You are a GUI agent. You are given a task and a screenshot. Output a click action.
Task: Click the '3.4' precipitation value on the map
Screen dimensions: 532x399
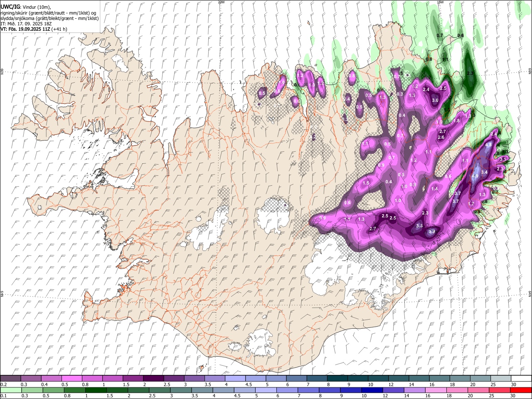coord(484,172)
